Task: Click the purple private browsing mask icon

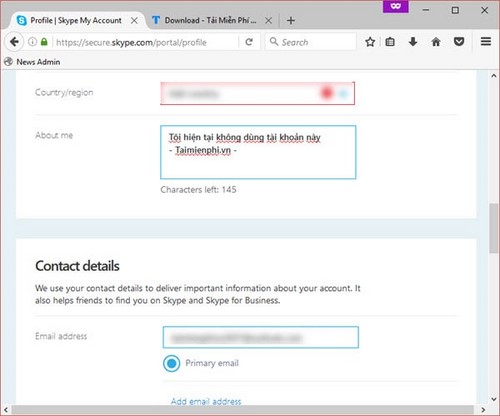Action: (x=396, y=6)
